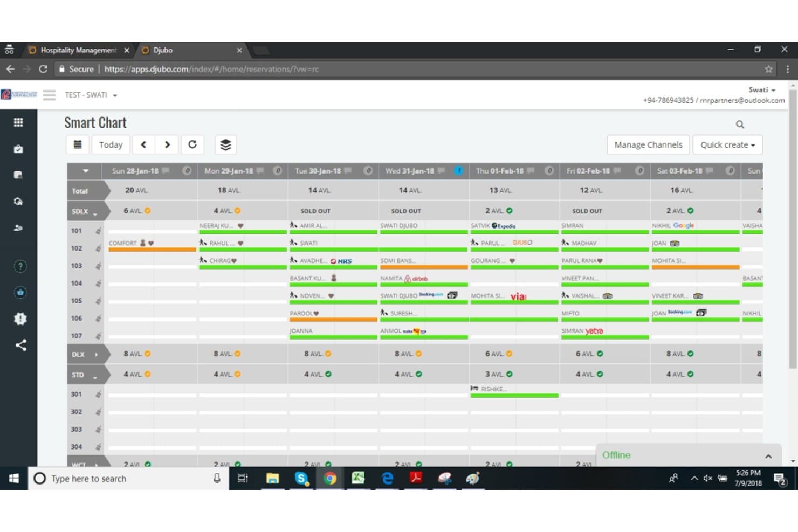Open File Explorer from the taskbar
This screenshot has height=532, width=798.
point(273,478)
